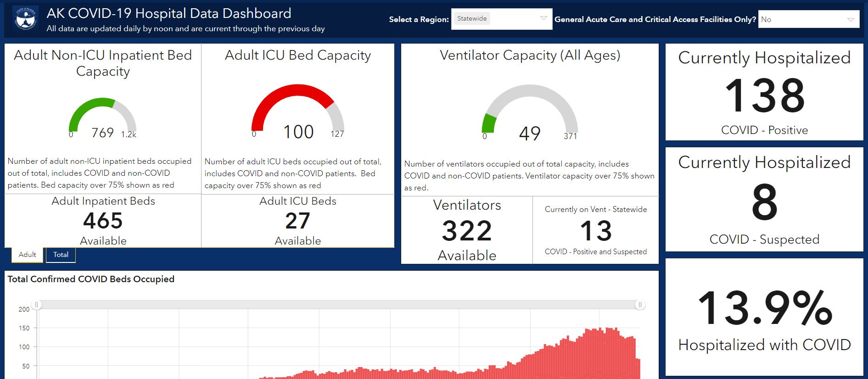The height and width of the screenshot is (379, 868).
Task: Click the AK COVID-19 Hospital Data Dashboard title
Action: (169, 13)
